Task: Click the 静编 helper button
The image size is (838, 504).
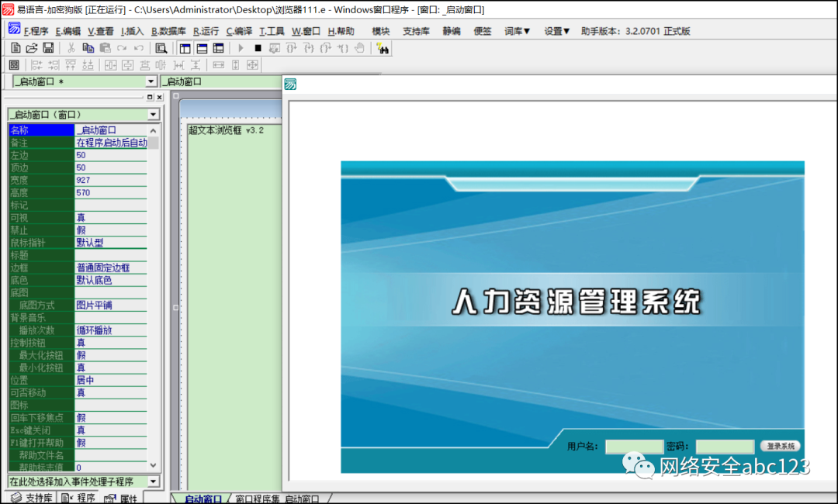Action: [451, 31]
